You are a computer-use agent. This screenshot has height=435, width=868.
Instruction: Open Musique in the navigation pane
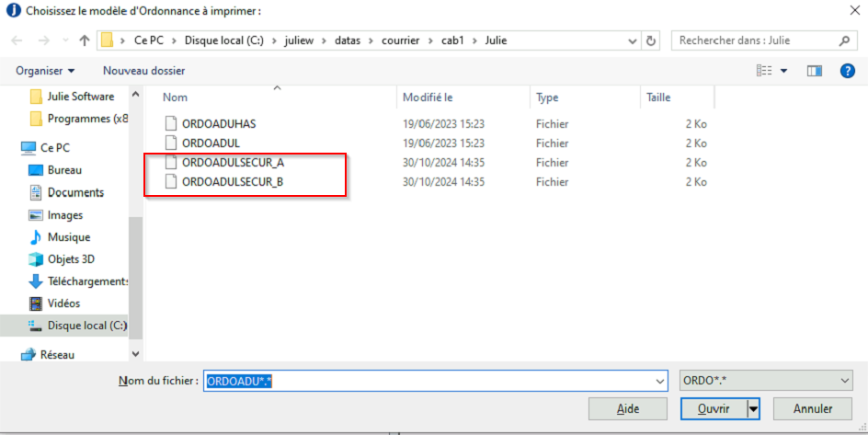tap(59, 237)
